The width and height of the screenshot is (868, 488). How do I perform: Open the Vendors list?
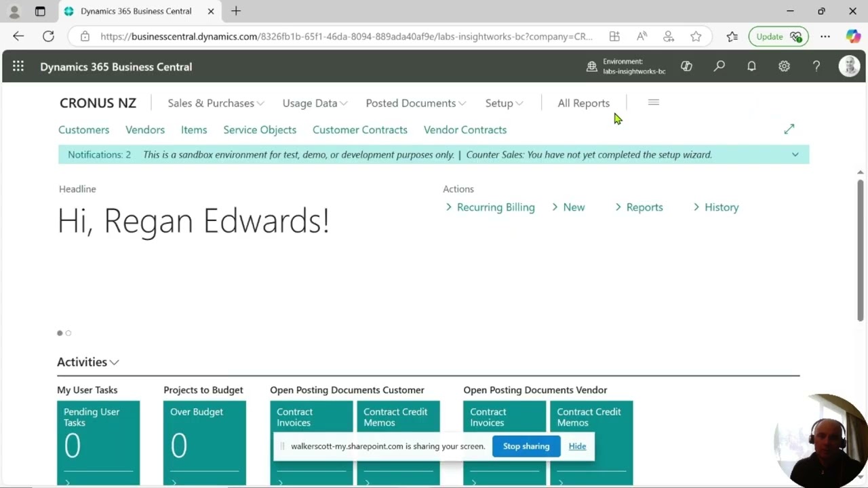coord(145,129)
